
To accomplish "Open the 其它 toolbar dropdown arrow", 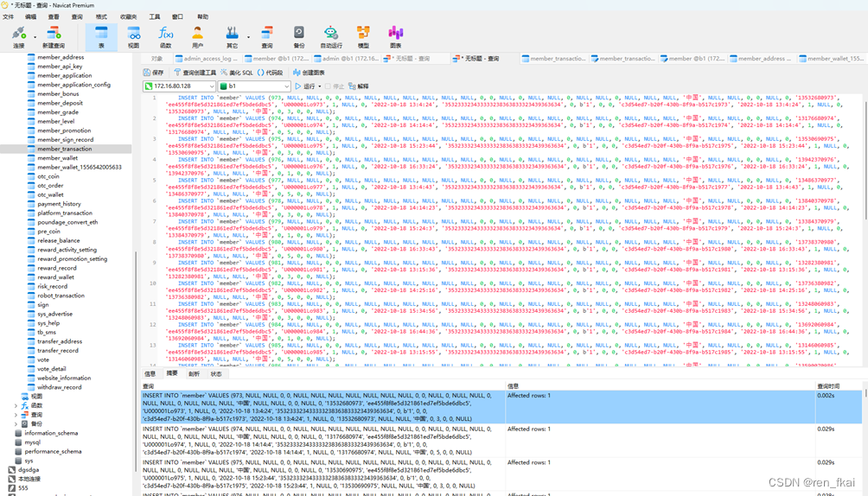I will click(248, 38).
